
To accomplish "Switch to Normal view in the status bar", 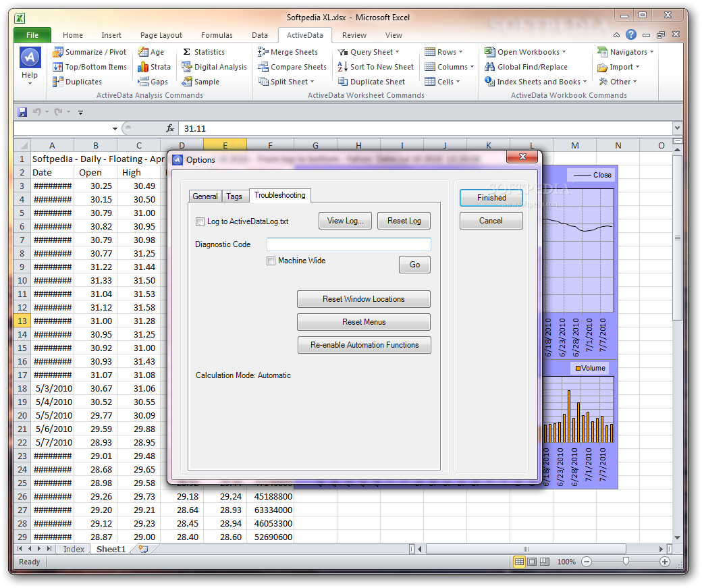I will coord(519,562).
